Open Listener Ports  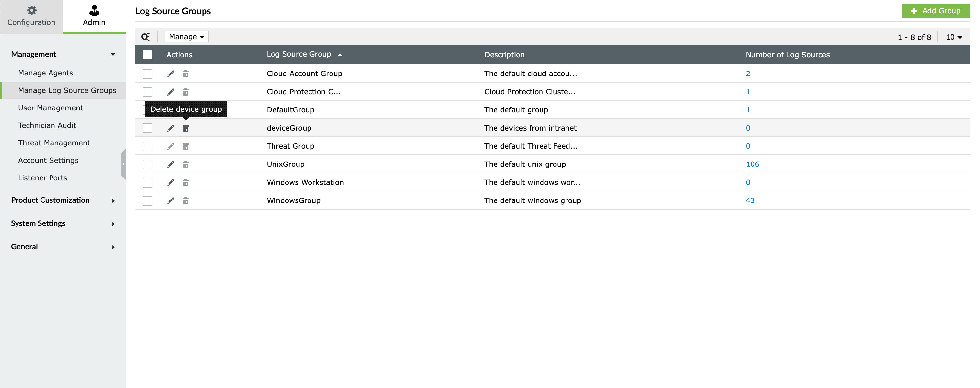[x=42, y=178]
